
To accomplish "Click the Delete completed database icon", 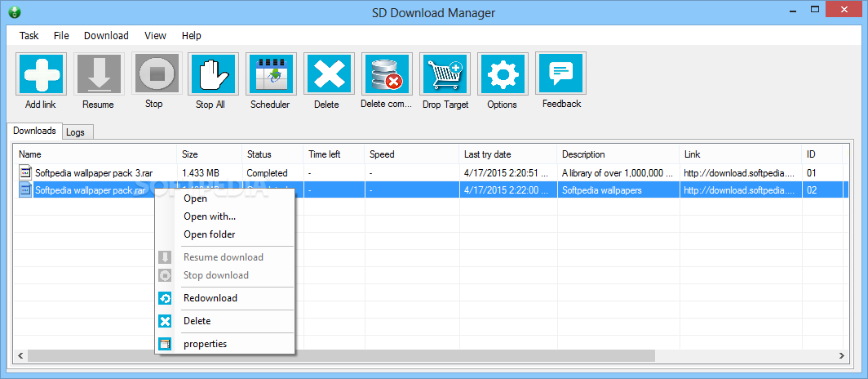I will [387, 74].
